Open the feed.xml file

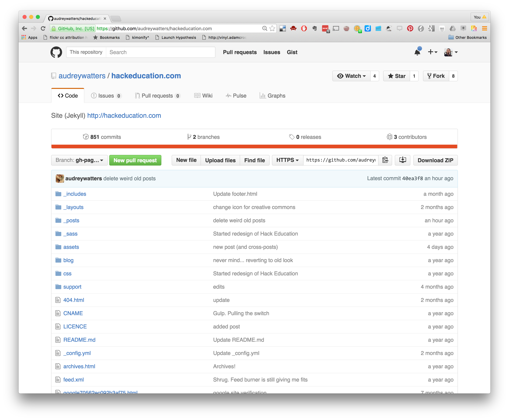73,380
